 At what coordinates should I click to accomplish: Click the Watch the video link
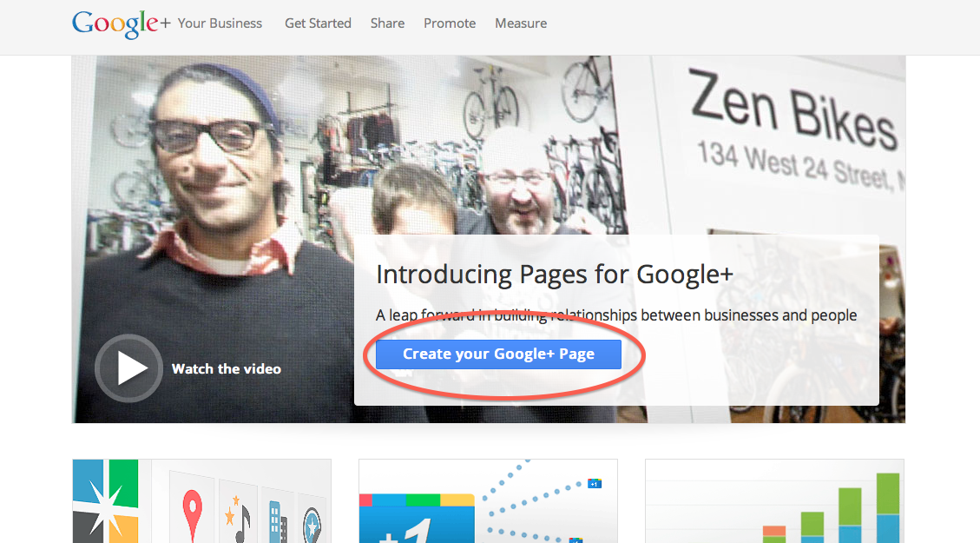point(227,369)
